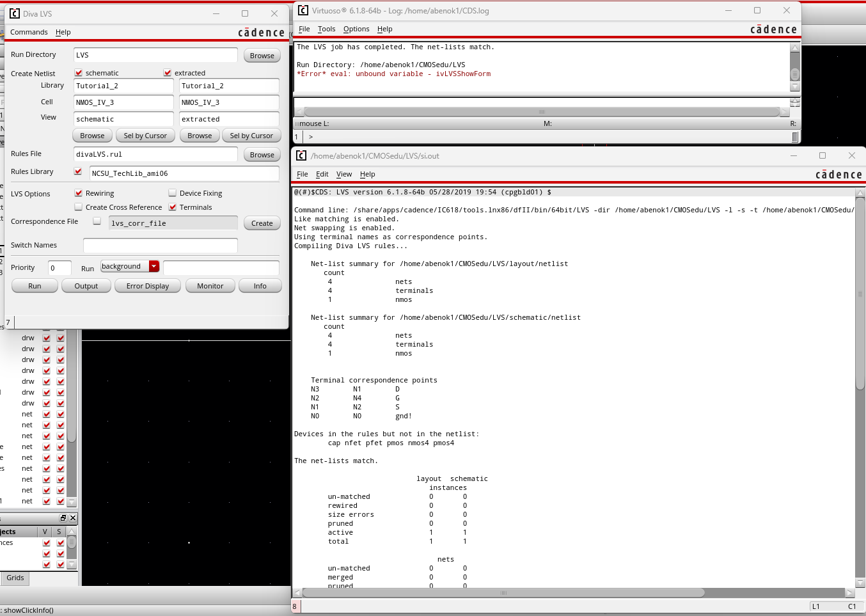Click the horizontal scrollbar in Virtuoso Log
Viewport: 866px width, 616px height.
click(x=542, y=112)
